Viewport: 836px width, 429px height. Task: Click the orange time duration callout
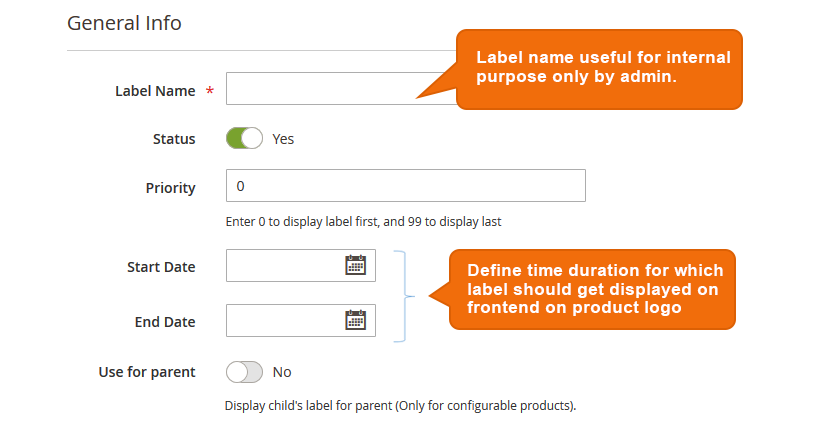point(595,289)
